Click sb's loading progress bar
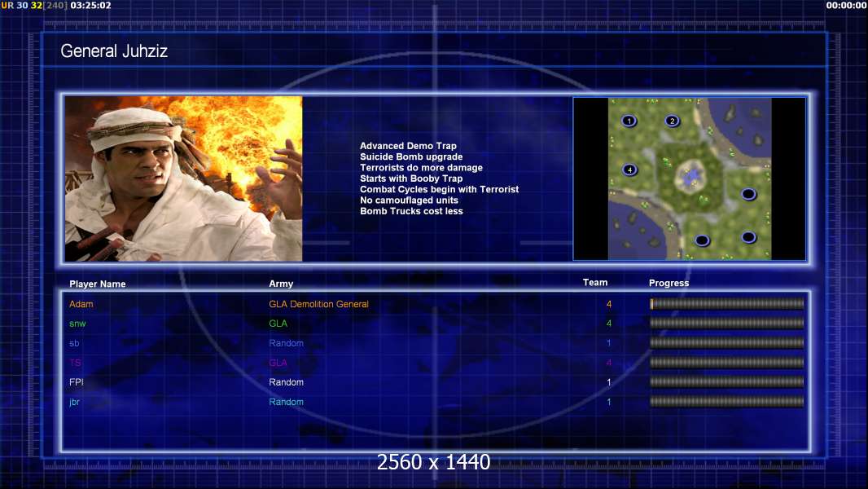 pyautogui.click(x=727, y=343)
